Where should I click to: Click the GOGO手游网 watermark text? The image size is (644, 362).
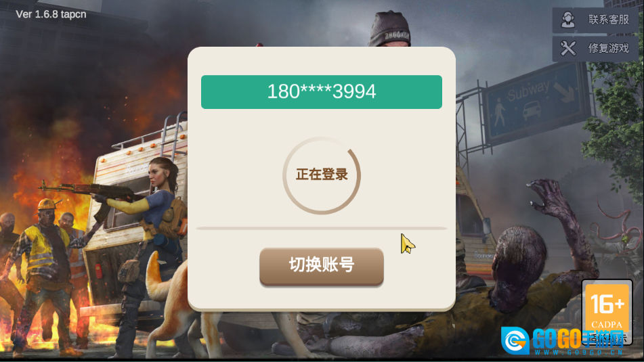pos(578,339)
